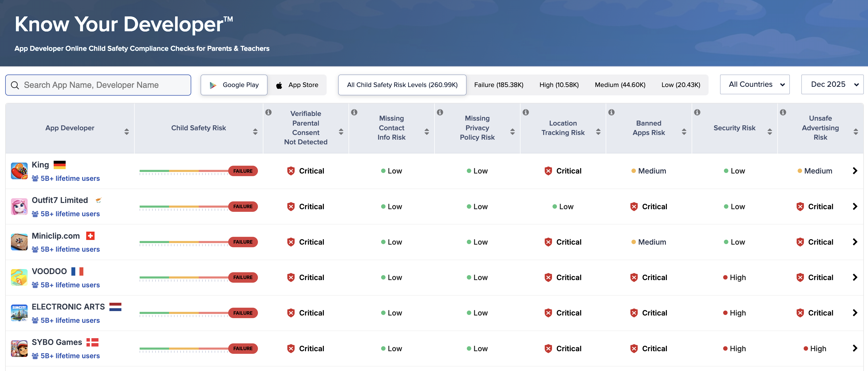Click info icon beside Verifiable Parental Consent
868x371 pixels.
(x=268, y=112)
